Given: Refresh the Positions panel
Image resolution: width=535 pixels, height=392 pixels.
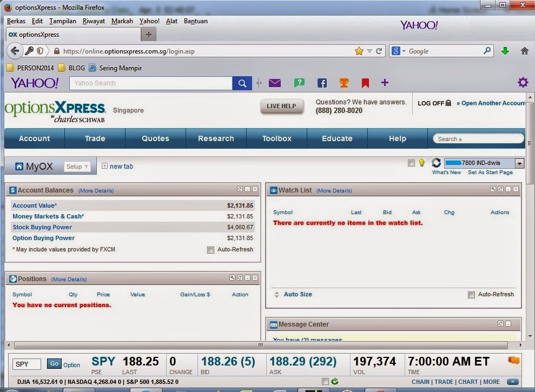Looking at the screenshot, I should click(240, 278).
